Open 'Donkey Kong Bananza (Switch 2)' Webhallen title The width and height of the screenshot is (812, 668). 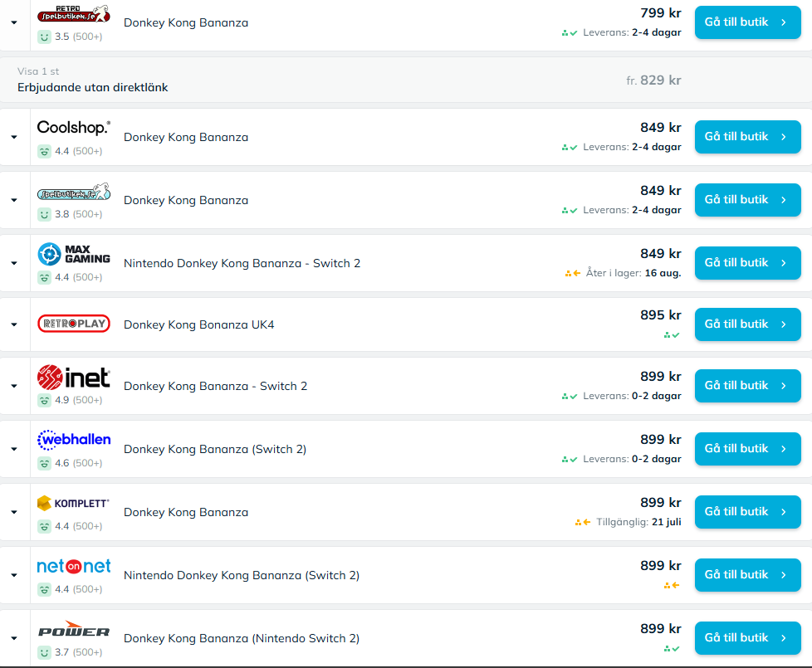(215, 449)
